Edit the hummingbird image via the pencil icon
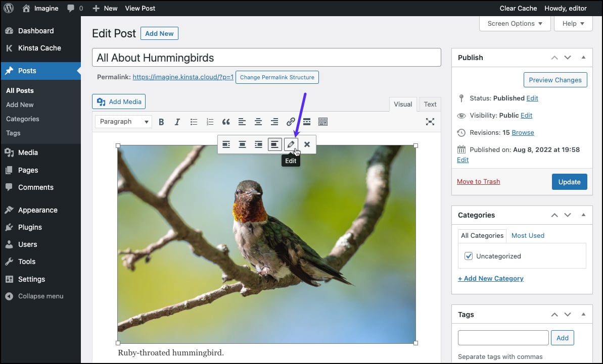Screen dimensions: 603x364 291,144
